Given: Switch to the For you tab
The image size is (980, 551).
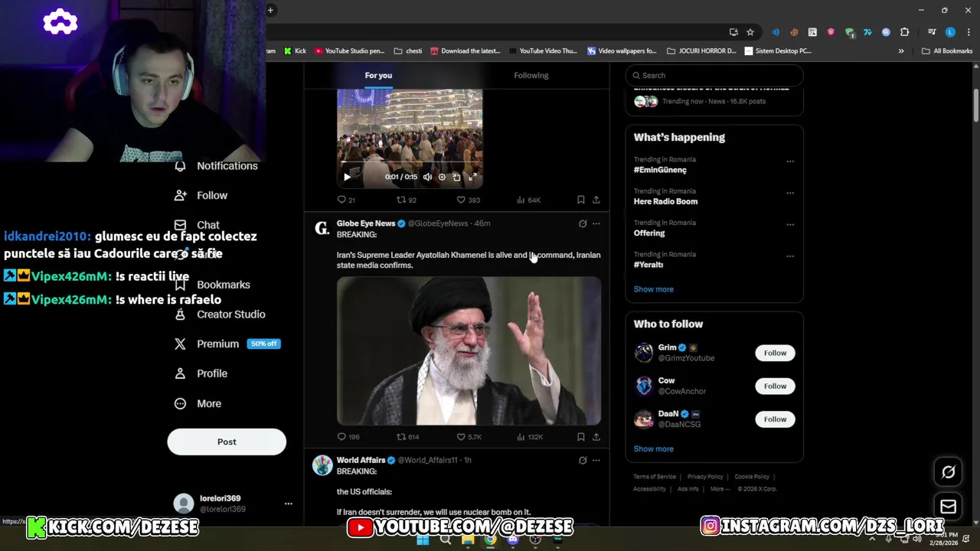Looking at the screenshot, I should tap(378, 75).
